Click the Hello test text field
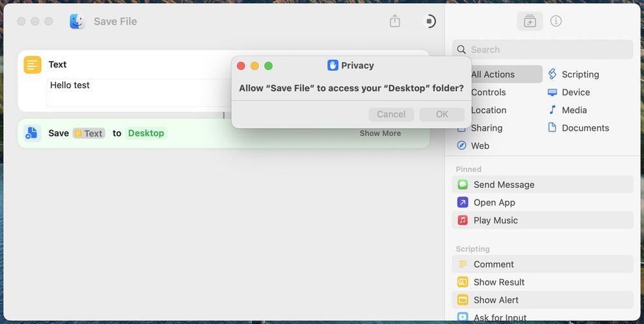This screenshot has width=644, height=324. point(140,93)
